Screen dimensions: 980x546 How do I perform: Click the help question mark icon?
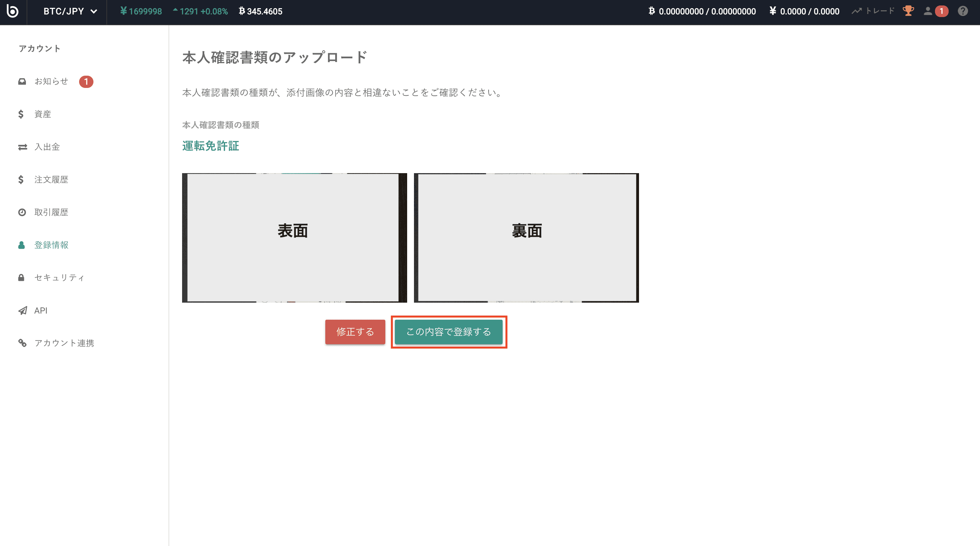[x=963, y=11]
